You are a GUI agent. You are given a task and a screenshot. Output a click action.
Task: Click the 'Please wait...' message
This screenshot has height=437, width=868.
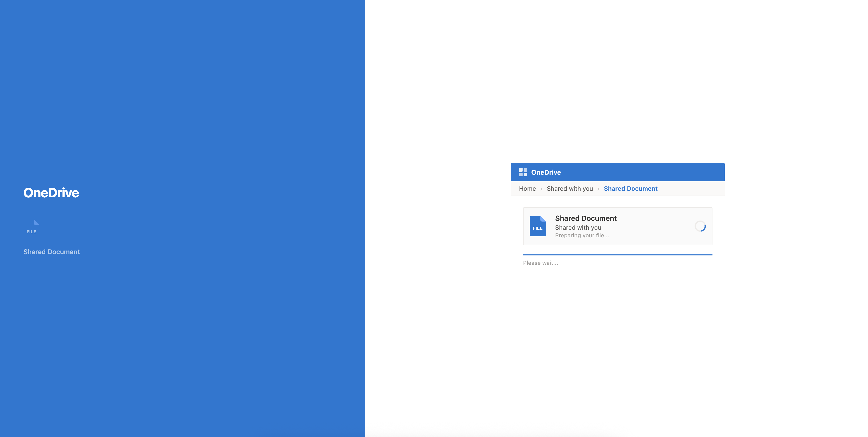click(x=540, y=263)
